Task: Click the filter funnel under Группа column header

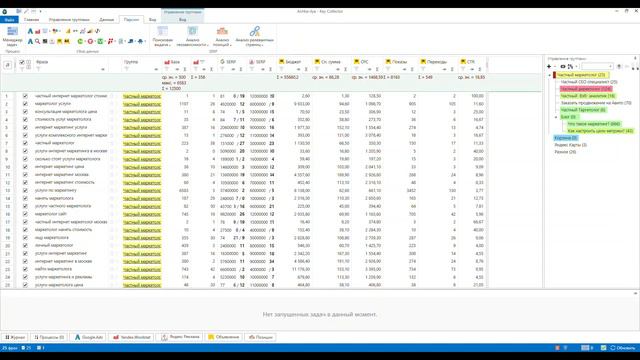Action: [127, 69]
